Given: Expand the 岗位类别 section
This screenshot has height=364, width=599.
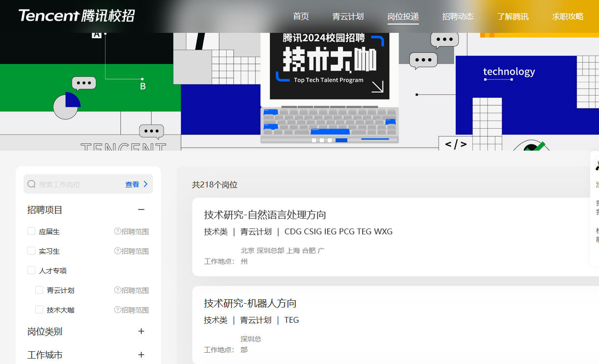Looking at the screenshot, I should tap(141, 331).
